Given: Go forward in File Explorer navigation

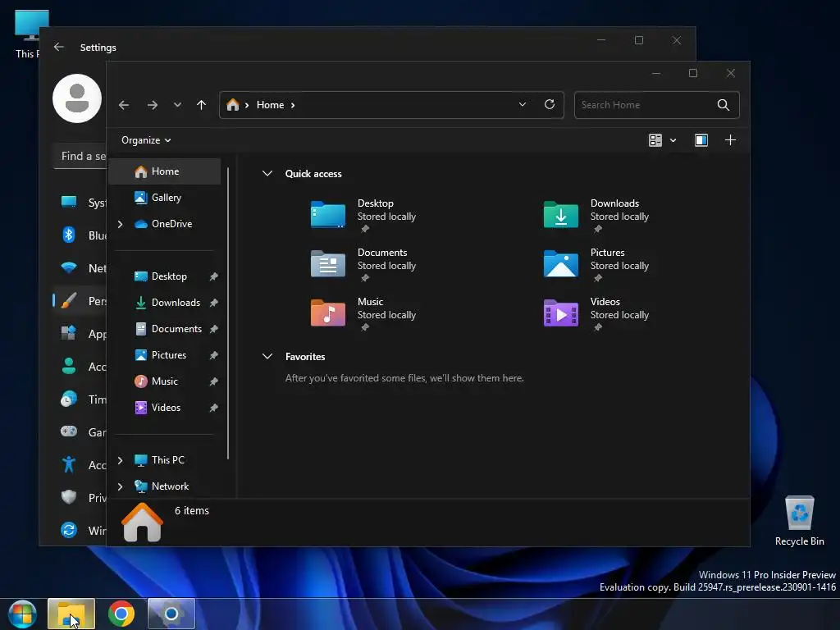Looking at the screenshot, I should pos(152,105).
